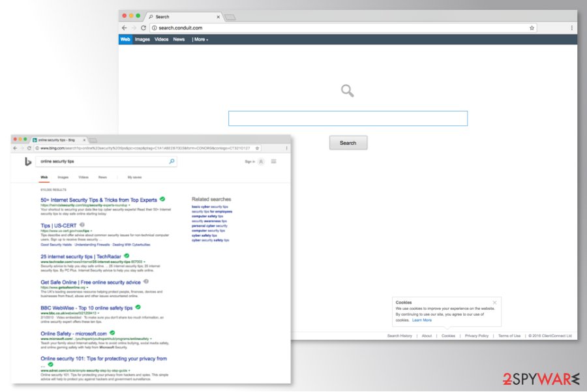Dismiss the Cookies notice with its X
Image resolution: width=587 pixels, height=392 pixels.
[x=494, y=303]
